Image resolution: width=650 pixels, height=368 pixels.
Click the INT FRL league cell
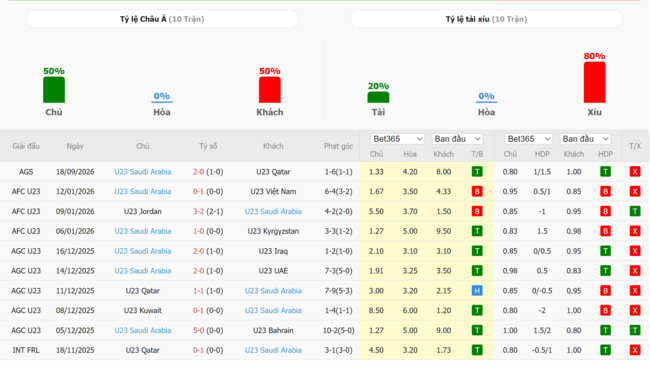pyautogui.click(x=26, y=351)
